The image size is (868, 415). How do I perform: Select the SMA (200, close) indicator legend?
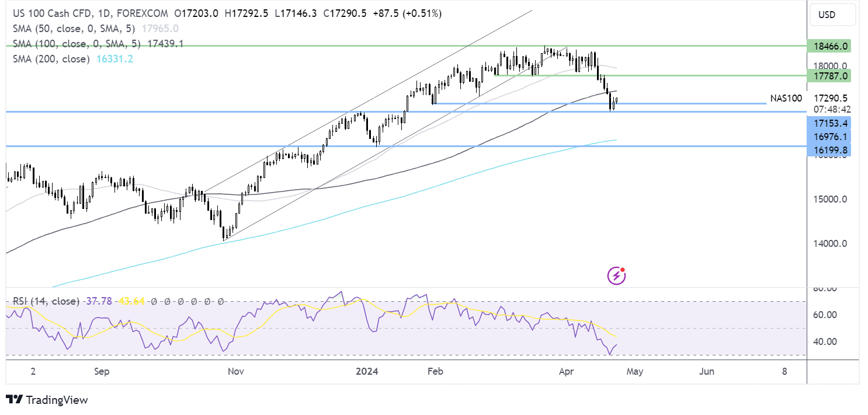[51, 59]
